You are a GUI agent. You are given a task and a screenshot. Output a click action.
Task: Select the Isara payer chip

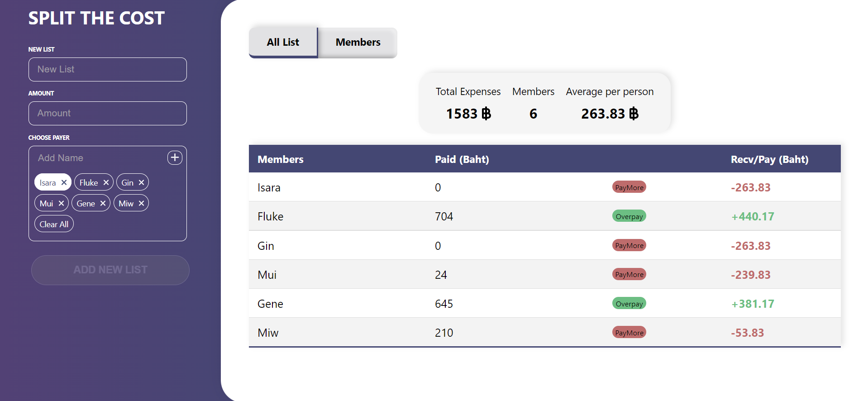click(48, 182)
